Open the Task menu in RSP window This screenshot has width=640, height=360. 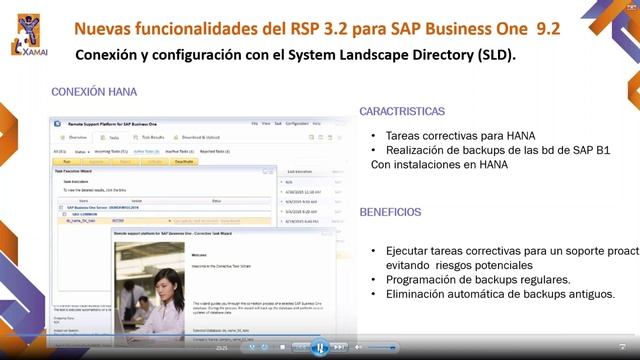click(278, 123)
